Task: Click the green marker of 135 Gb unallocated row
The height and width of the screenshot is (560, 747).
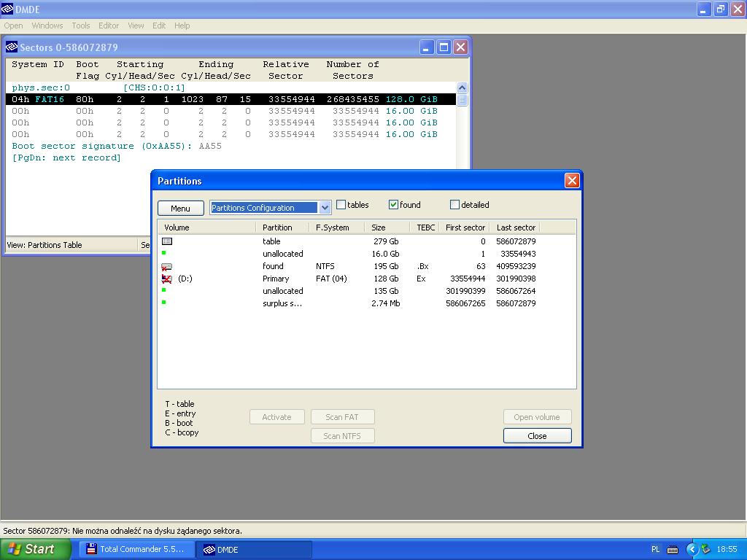Action: (164, 290)
